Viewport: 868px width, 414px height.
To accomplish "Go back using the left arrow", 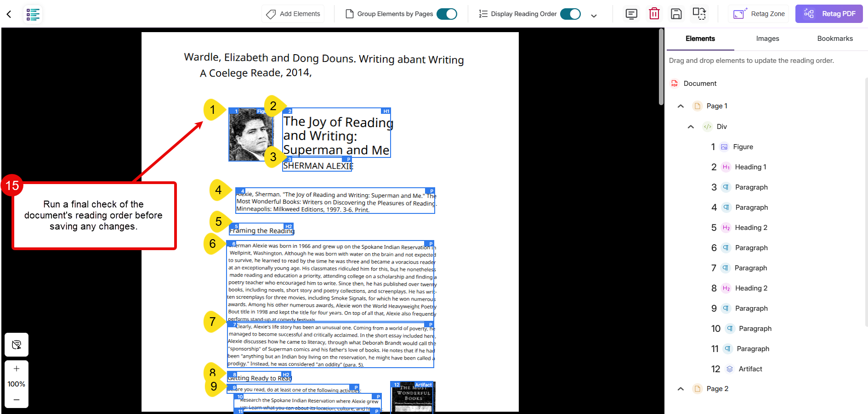I will tap(9, 14).
